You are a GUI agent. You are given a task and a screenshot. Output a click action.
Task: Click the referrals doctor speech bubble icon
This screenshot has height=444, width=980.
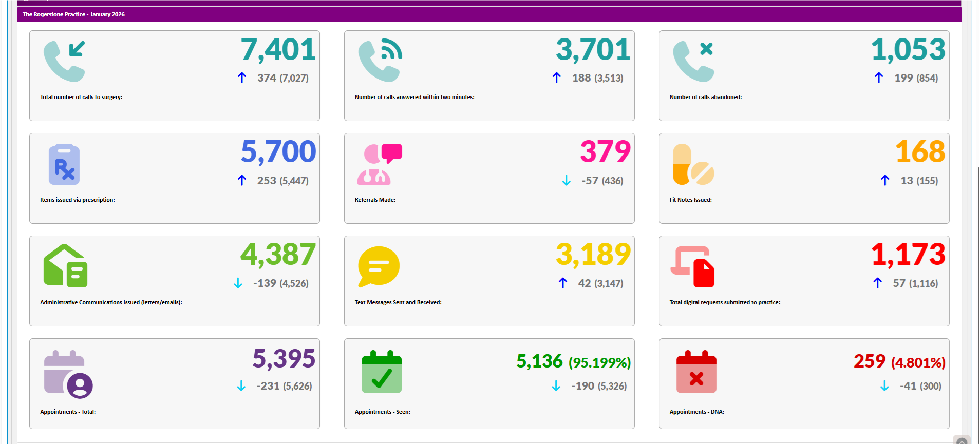click(380, 164)
